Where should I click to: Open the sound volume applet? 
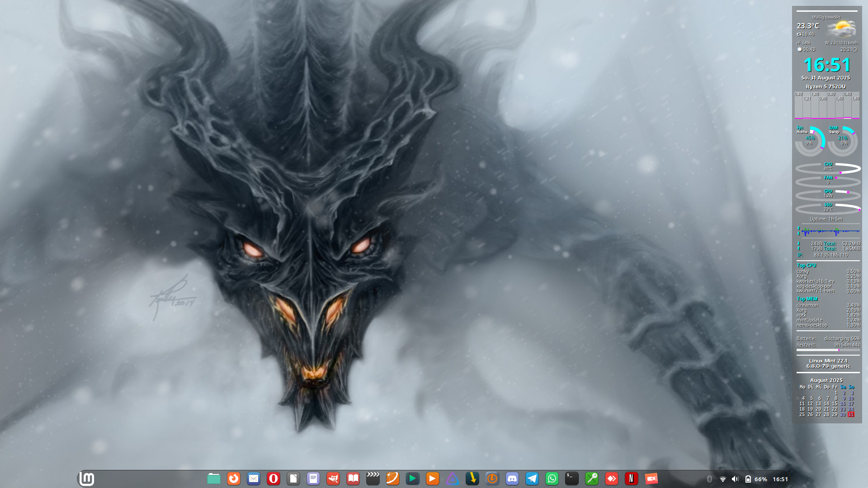(735, 479)
